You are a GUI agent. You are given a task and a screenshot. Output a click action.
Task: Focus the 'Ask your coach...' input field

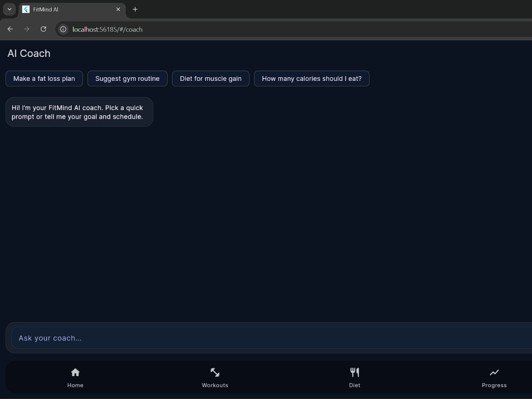coord(271,338)
